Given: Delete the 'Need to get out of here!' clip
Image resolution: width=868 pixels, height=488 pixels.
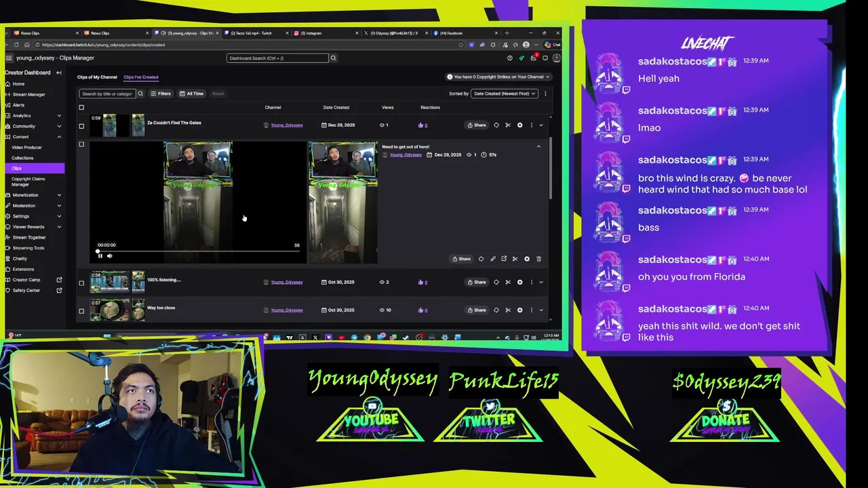Looking at the screenshot, I should click(539, 259).
